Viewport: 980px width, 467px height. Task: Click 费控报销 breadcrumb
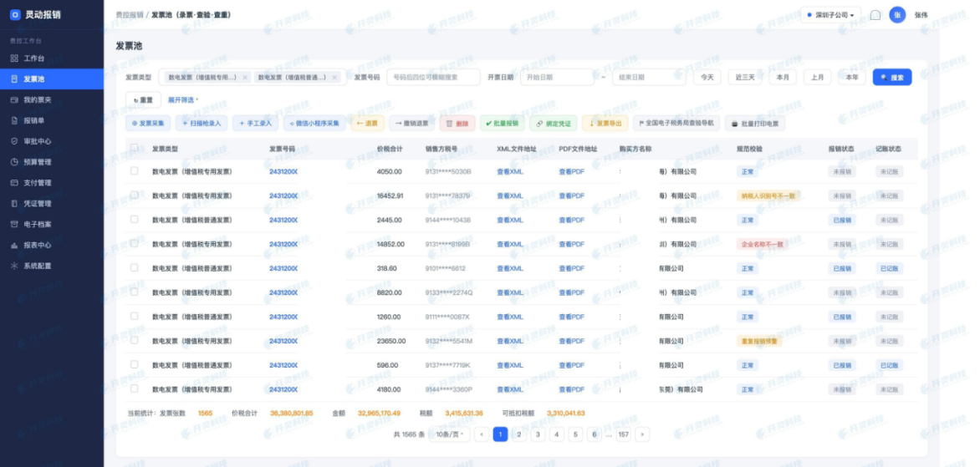pyautogui.click(x=130, y=14)
